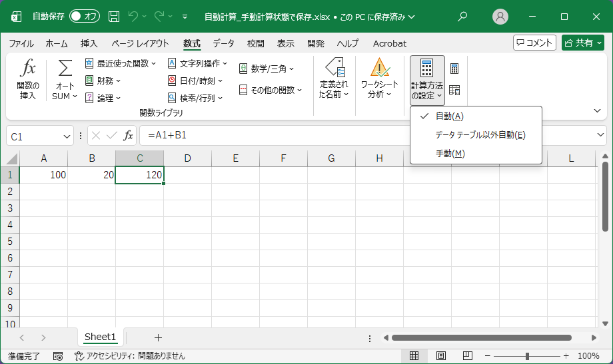Screen dimensions: 613x364
Task: Click the zoom slider handle
Action: tap(528, 356)
